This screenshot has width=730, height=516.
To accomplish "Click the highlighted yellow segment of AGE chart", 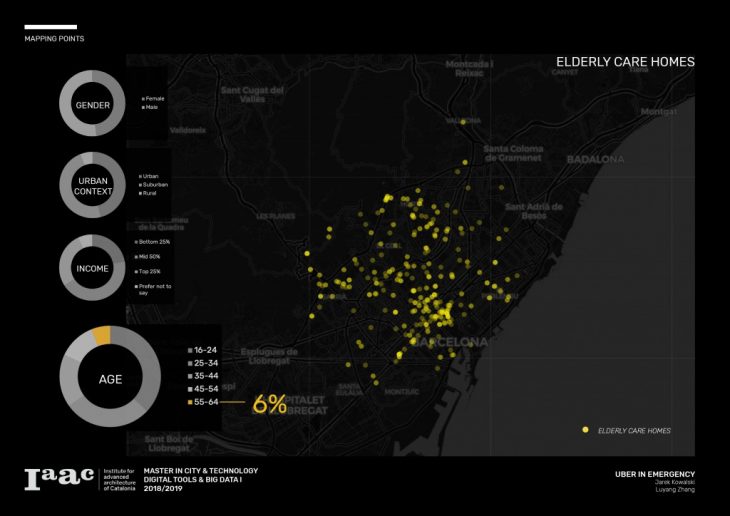I will [100, 336].
